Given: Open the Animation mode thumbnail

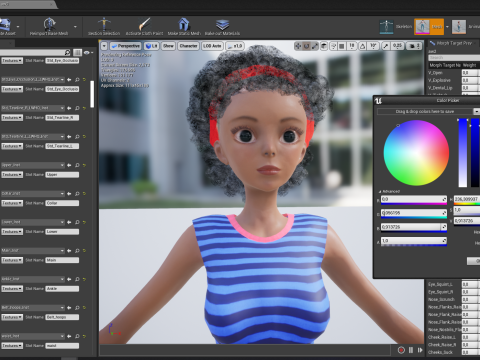Looking at the screenshot, I should (x=459, y=27).
